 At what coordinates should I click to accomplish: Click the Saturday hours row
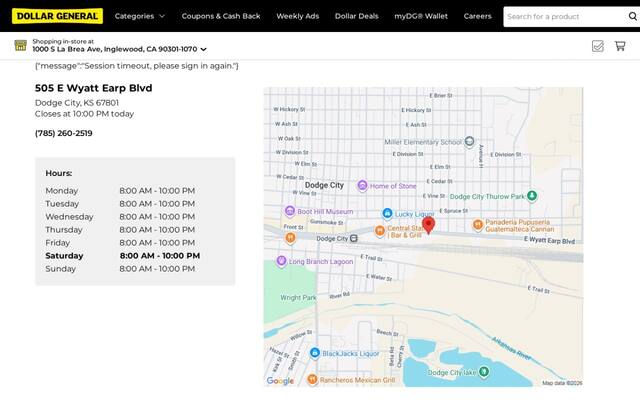click(x=122, y=256)
